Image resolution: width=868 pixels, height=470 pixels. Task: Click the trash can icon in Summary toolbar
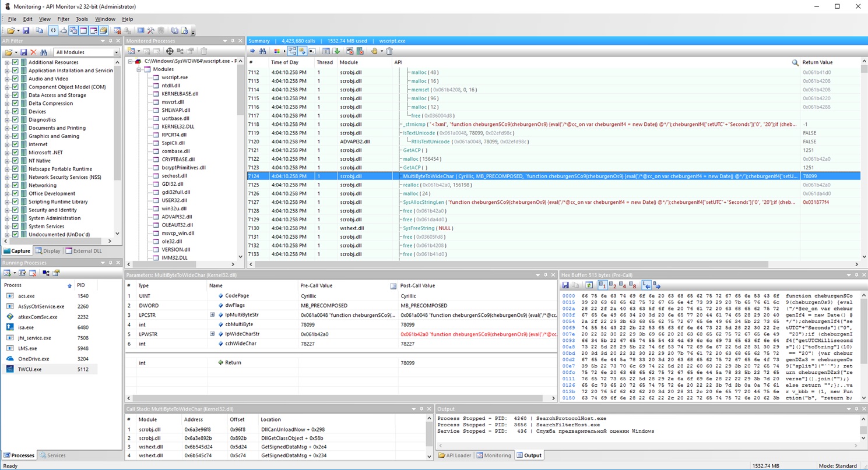[x=389, y=51]
